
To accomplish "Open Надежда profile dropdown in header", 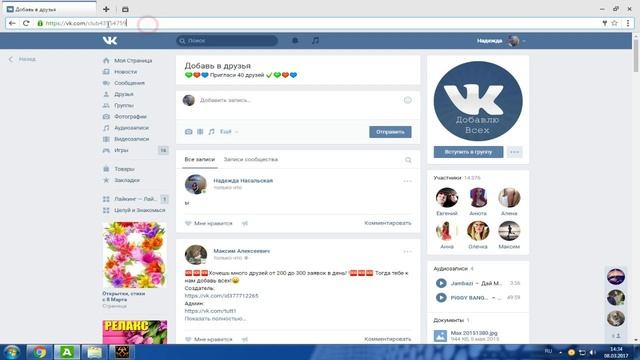I will (x=501, y=40).
